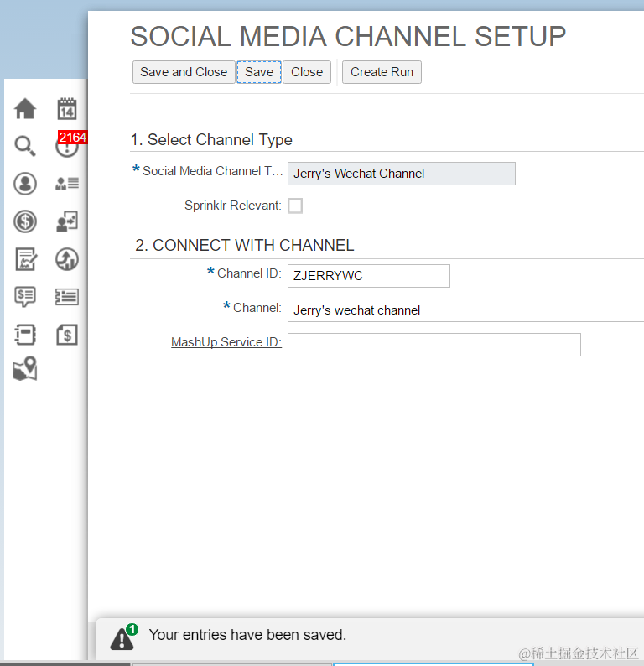The width and height of the screenshot is (644, 666).
Task: Open the Calendar icon showing 14
Action: (66, 109)
